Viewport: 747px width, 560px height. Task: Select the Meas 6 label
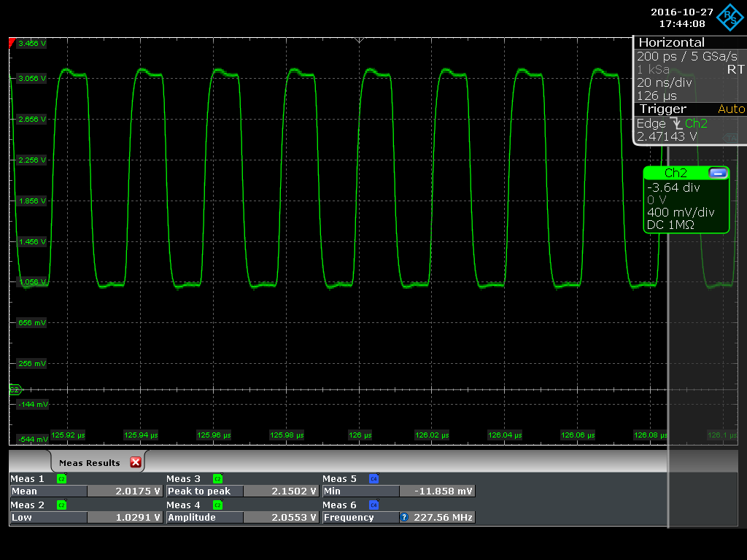(x=339, y=505)
